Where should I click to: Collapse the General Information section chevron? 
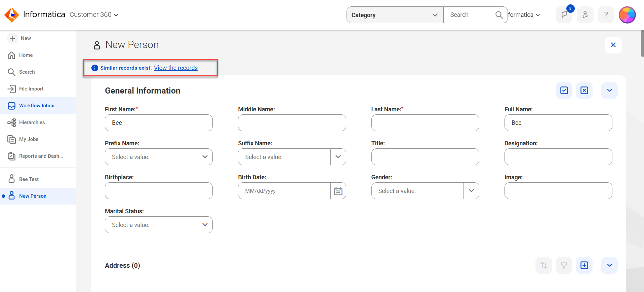(x=609, y=90)
